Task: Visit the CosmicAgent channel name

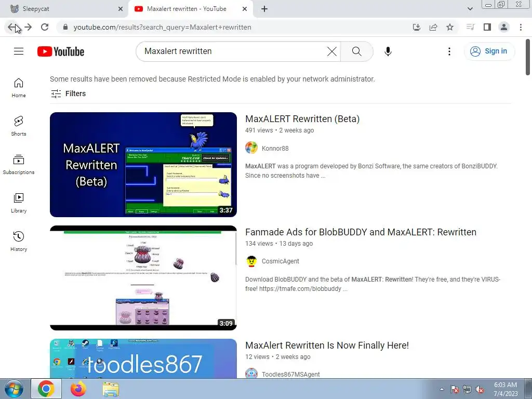Action: click(280, 261)
